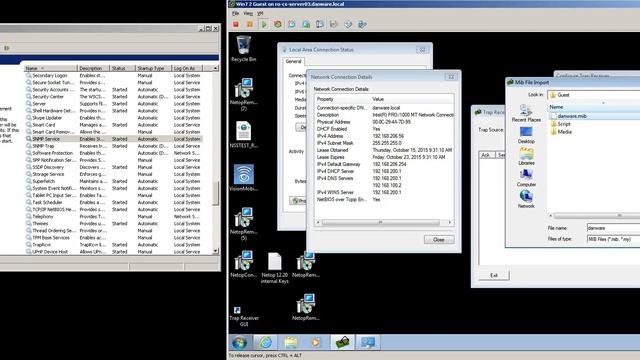Viewport: 640px width, 360px height.
Task: Select the NetopRem (5) desktop icon
Action: click(x=244, y=224)
